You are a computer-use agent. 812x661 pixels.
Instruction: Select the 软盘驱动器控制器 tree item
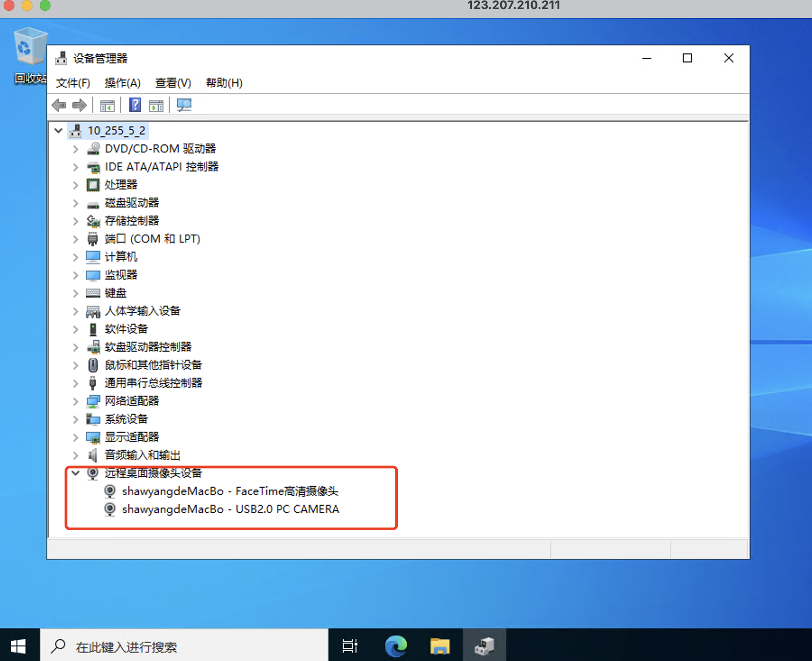[148, 347]
